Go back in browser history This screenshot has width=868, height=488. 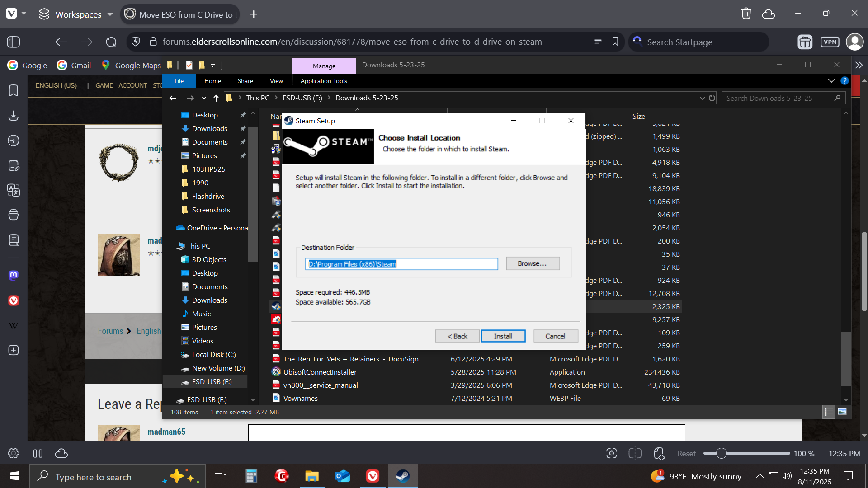click(61, 42)
